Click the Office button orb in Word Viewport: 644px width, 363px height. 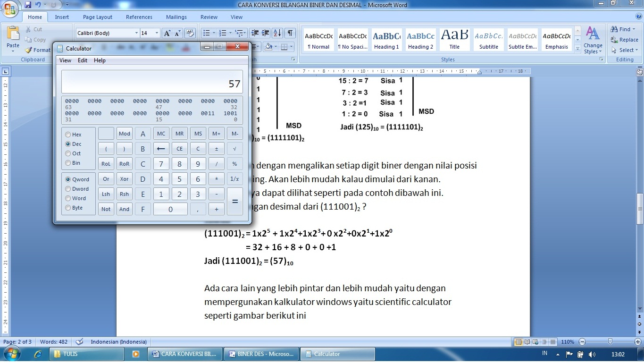point(10,8)
